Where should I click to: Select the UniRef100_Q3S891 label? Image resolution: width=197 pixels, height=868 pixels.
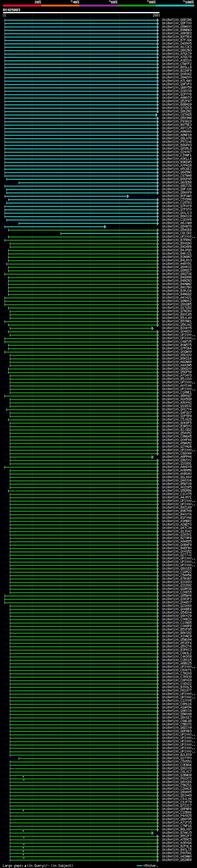click(177, 464)
